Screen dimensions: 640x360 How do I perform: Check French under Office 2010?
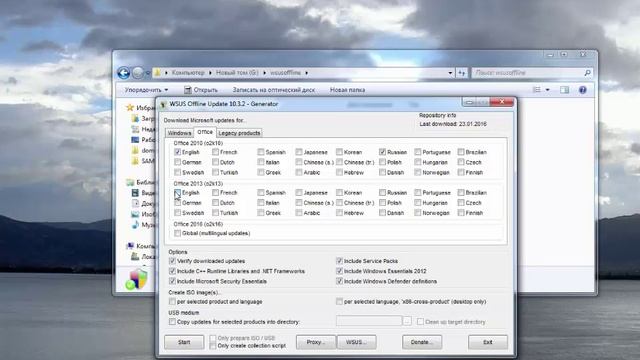pos(215,152)
